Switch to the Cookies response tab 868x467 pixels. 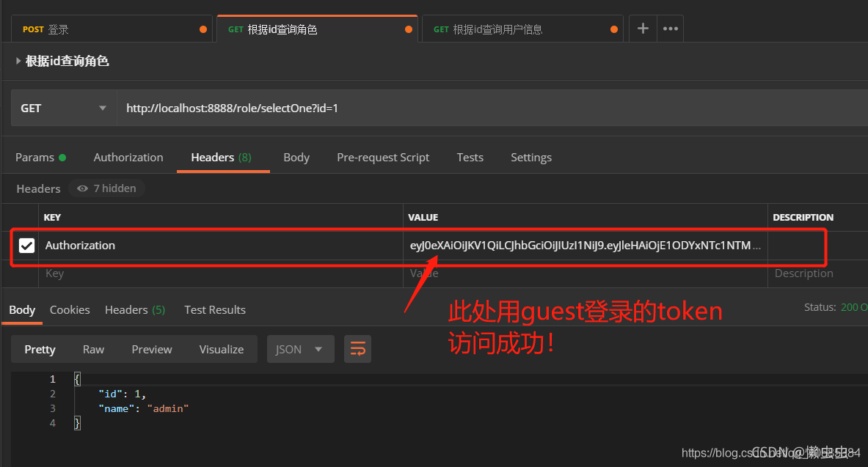[69, 309]
